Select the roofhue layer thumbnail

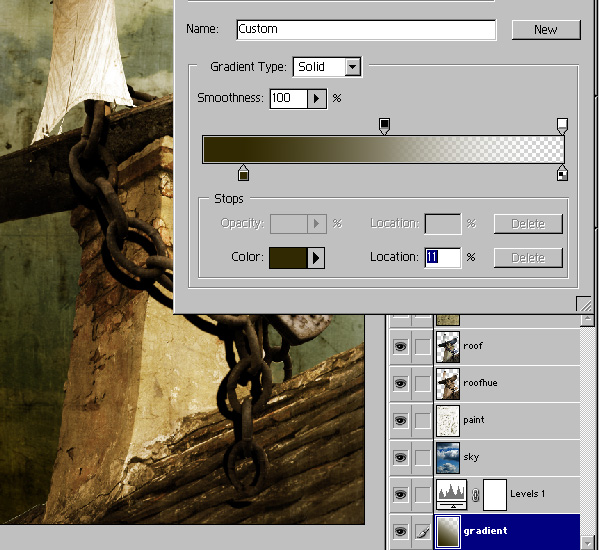pyautogui.click(x=448, y=384)
